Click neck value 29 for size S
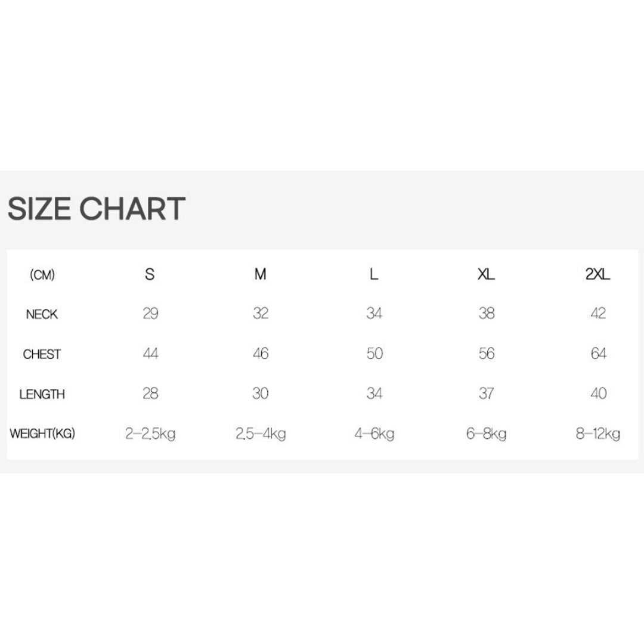This screenshot has height=644, width=644. 150,314
